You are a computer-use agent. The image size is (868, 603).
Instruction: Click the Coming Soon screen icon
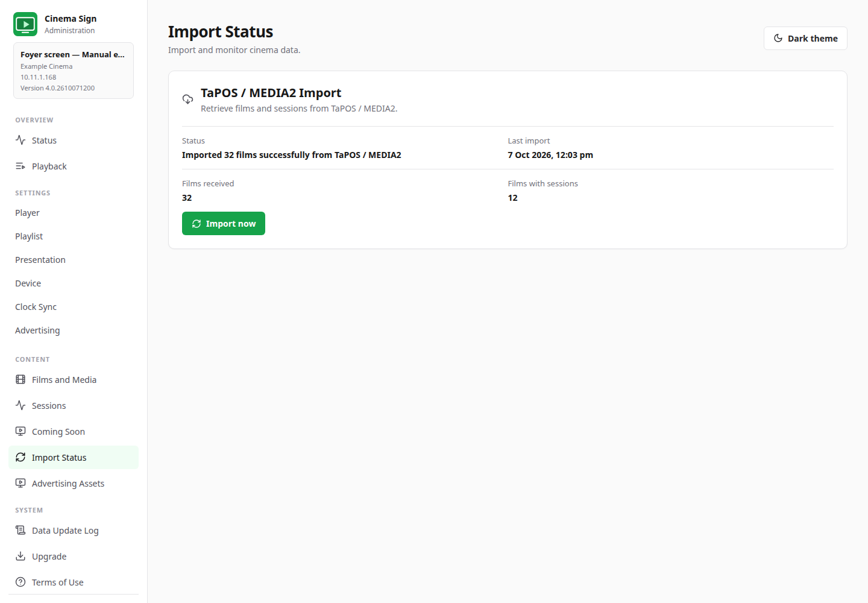(20, 431)
